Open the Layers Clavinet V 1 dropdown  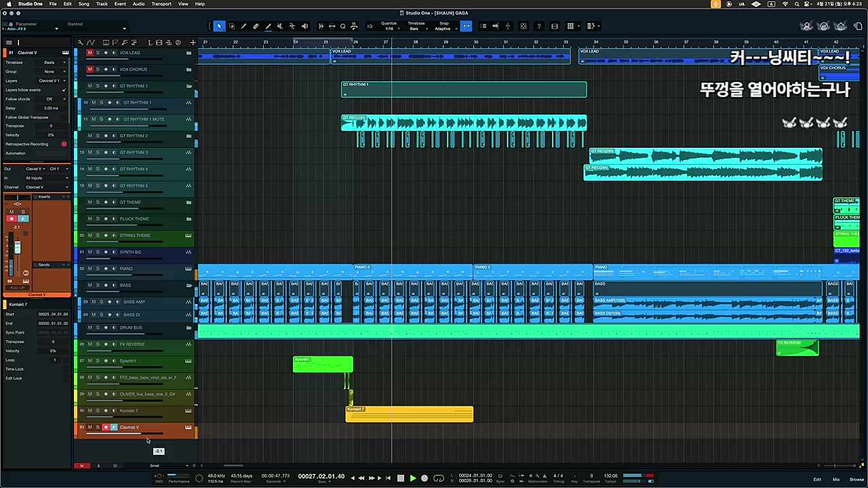[52, 81]
